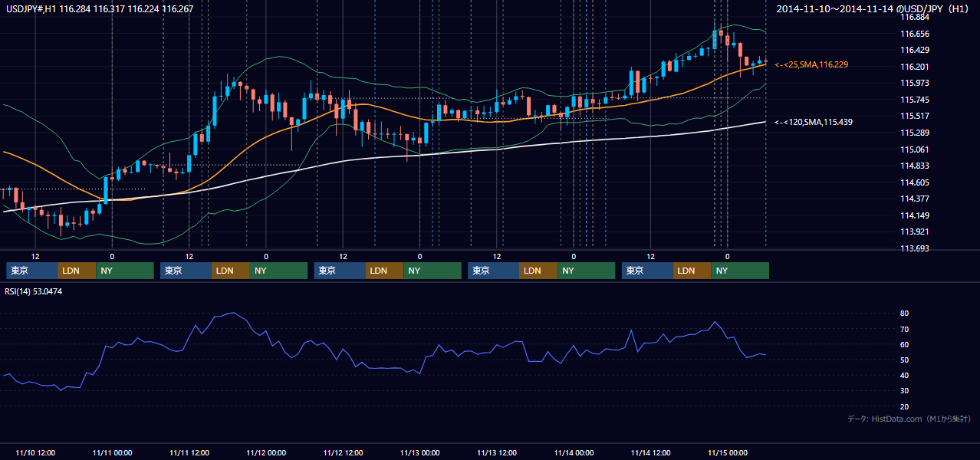Screen dimensions: 980x460
Task: Click the 114.149 price axis label
Action: coord(914,215)
